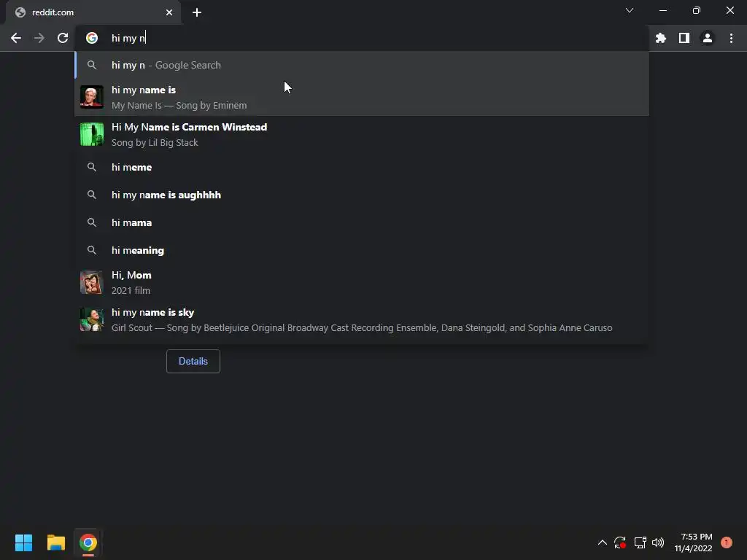The height and width of the screenshot is (560, 747).
Task: Click the Girl Scout song thumbnail
Action: coord(91,319)
